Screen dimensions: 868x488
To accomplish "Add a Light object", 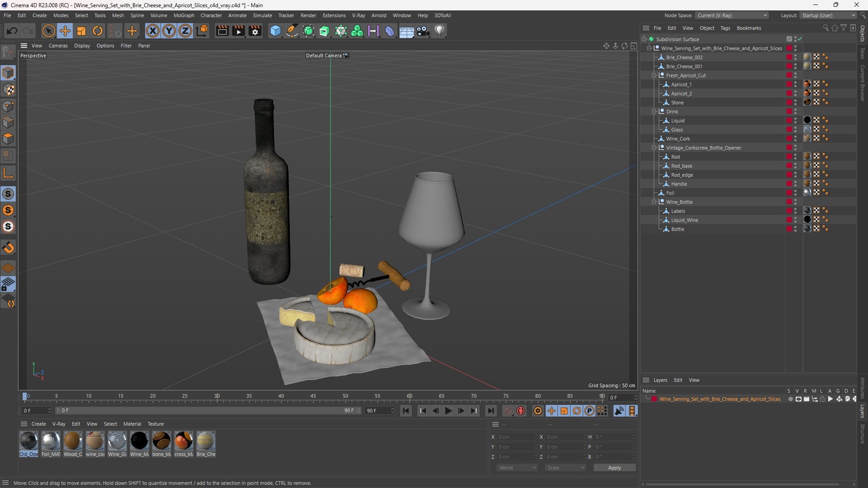I will click(x=439, y=31).
